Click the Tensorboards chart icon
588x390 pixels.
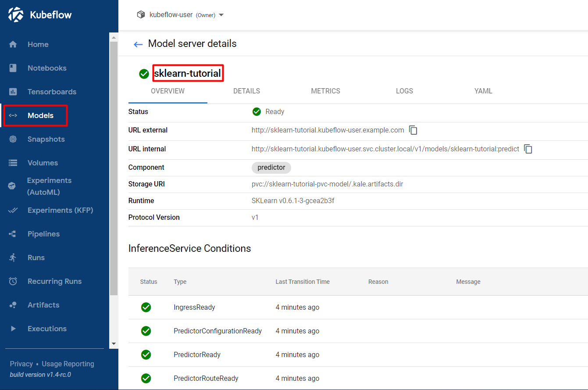[x=13, y=92]
